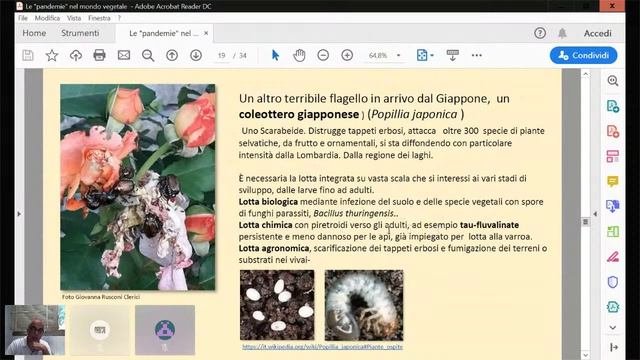The width and height of the screenshot is (640, 360).
Task: Select the participant tile with green avatar
Action: (x=165, y=330)
